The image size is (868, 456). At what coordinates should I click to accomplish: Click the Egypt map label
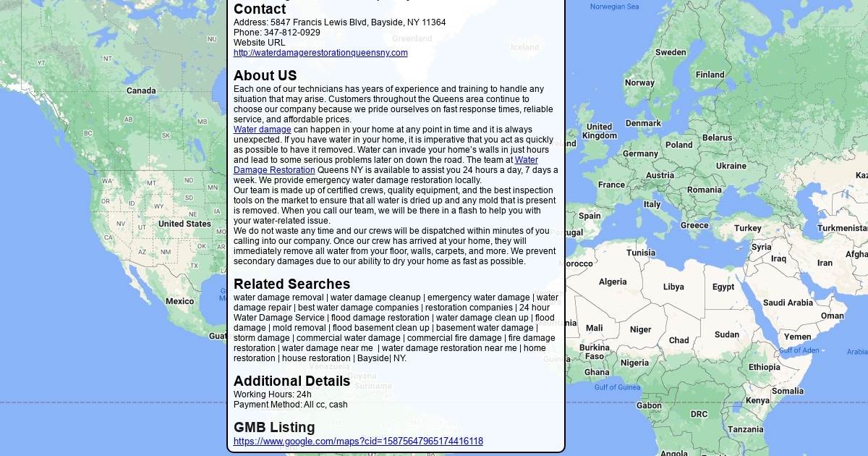tap(723, 287)
